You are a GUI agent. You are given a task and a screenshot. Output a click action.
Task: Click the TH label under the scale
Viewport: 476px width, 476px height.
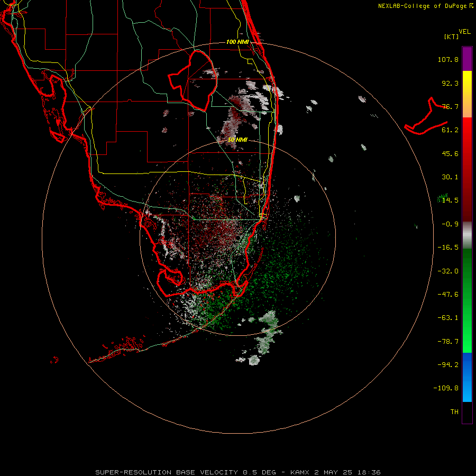(x=454, y=412)
